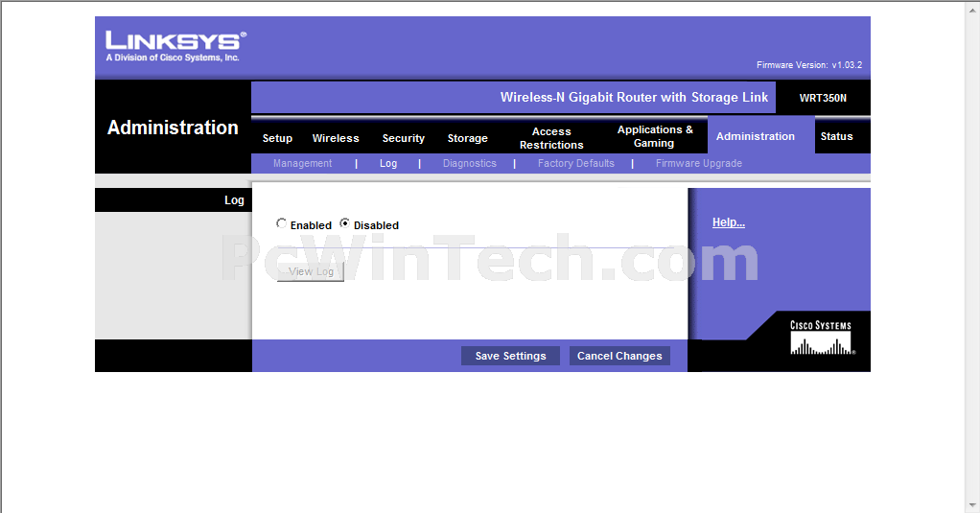Open the Firmware Upgrade sub-tab
The image size is (980, 513).
[x=699, y=163]
